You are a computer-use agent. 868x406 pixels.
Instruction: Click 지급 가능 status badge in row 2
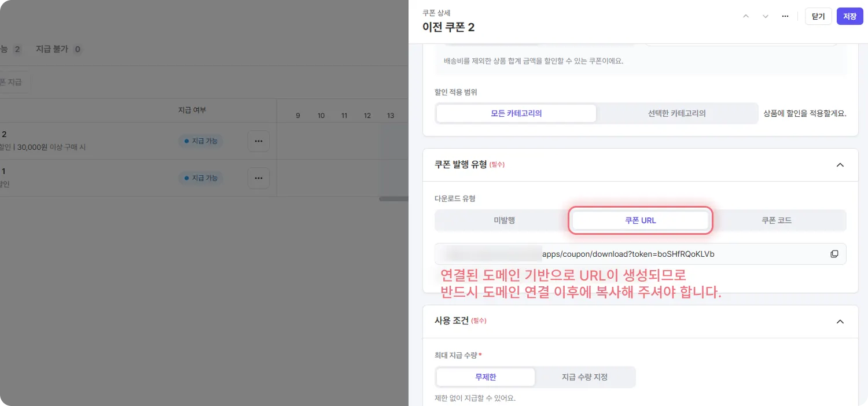tap(201, 141)
